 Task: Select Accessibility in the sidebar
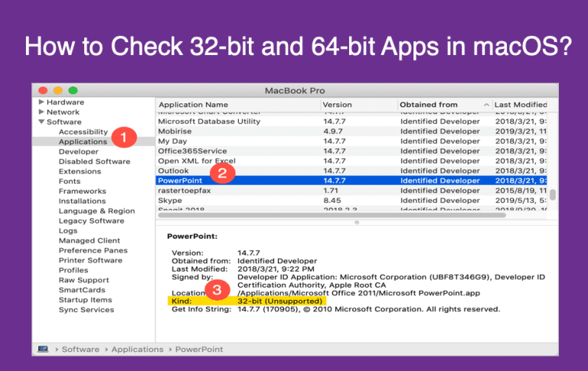(x=83, y=132)
